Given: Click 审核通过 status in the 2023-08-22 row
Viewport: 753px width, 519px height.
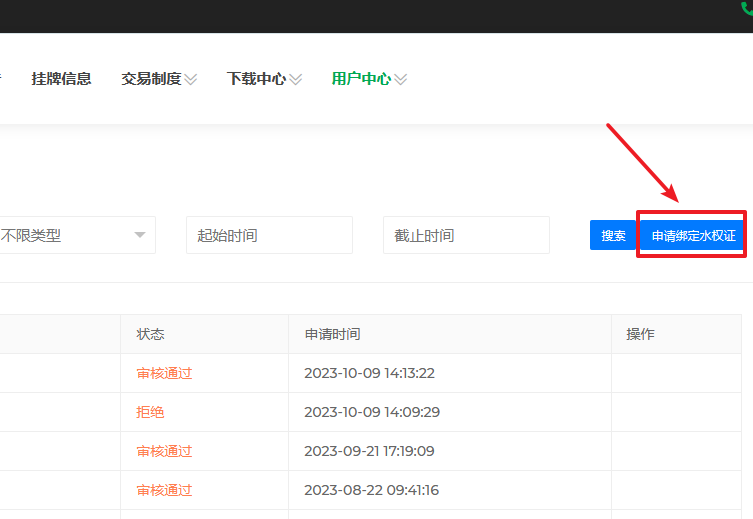Looking at the screenshot, I should [164, 490].
